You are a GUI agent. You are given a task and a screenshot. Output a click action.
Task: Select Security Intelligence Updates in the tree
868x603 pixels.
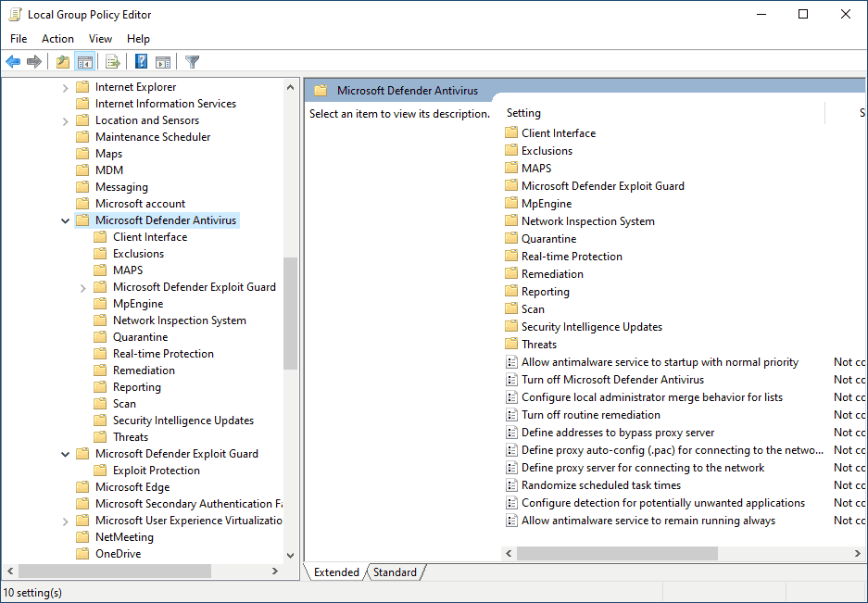click(183, 421)
